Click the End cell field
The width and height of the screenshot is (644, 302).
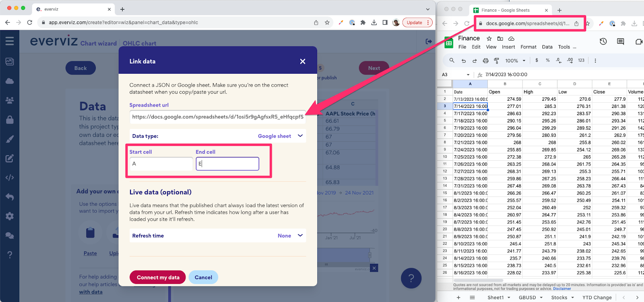click(227, 164)
